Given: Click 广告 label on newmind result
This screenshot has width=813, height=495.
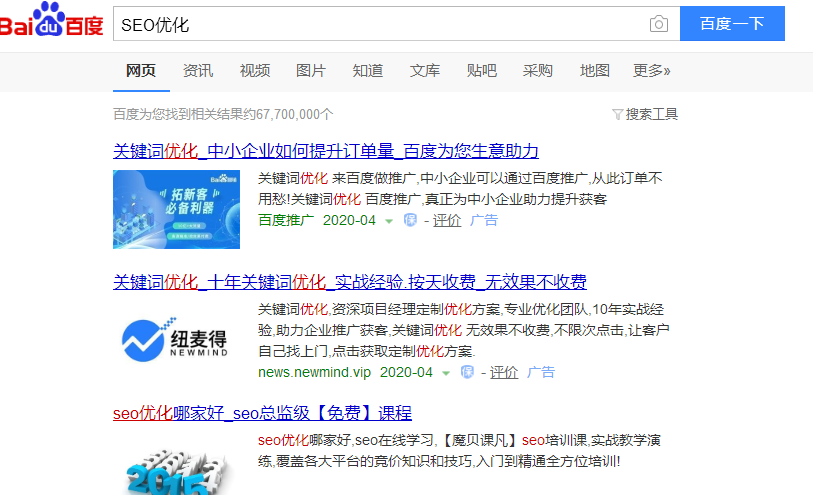Looking at the screenshot, I should click(x=541, y=372).
